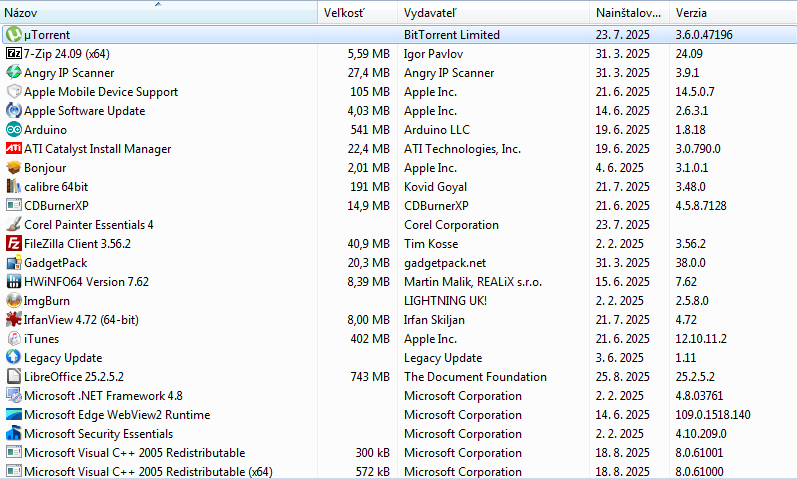This screenshot has width=797, height=479.
Task: Select the 'iTunes' program name
Action: point(41,339)
